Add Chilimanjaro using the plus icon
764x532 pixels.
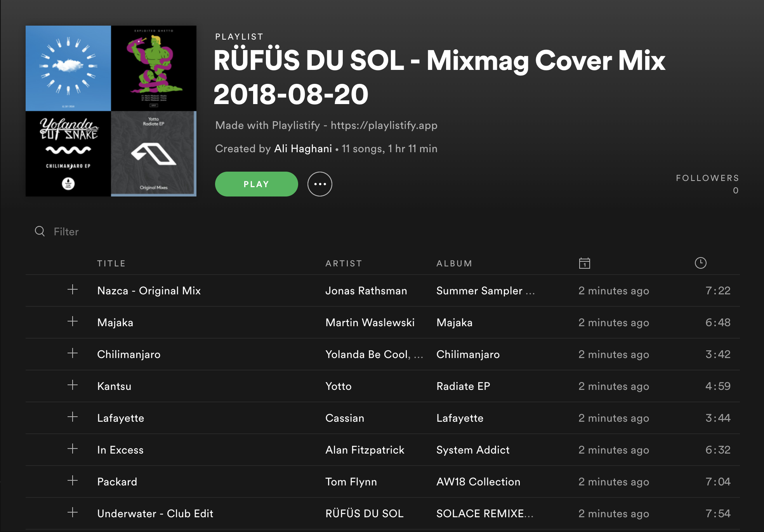[x=73, y=353]
